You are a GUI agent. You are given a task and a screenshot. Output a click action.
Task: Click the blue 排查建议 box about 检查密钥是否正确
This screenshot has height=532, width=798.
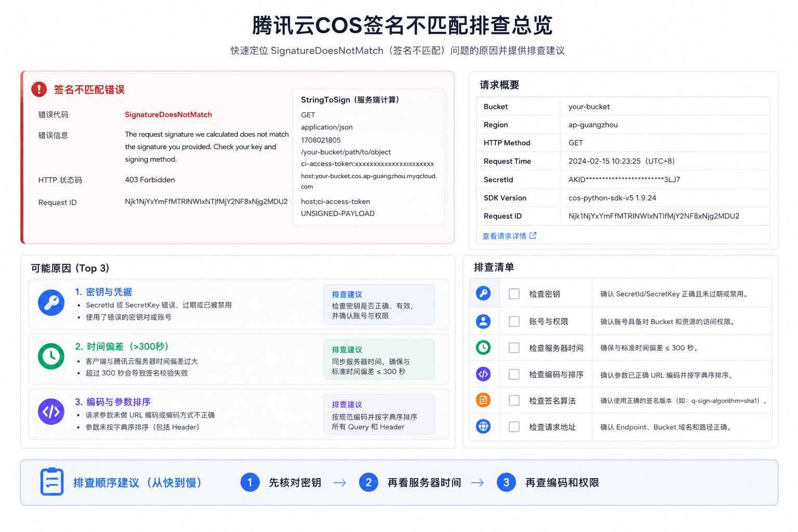tap(379, 304)
